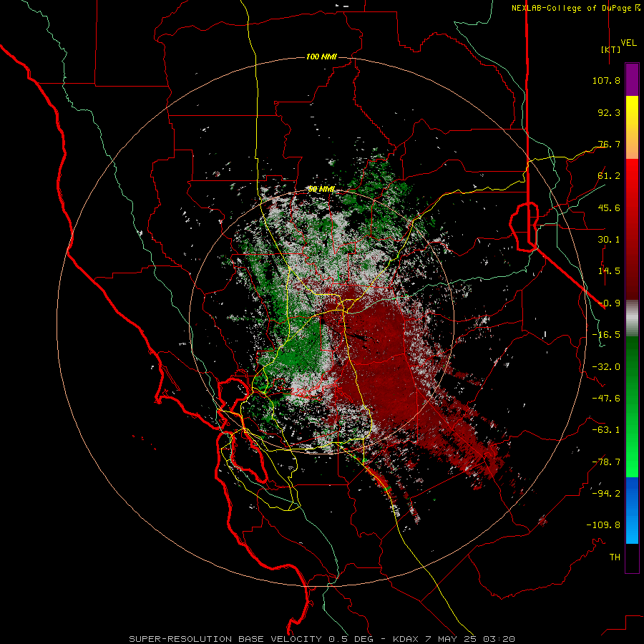The image size is (644, 644).
Task: Select the 45.6 scale label
Action: (x=609, y=208)
